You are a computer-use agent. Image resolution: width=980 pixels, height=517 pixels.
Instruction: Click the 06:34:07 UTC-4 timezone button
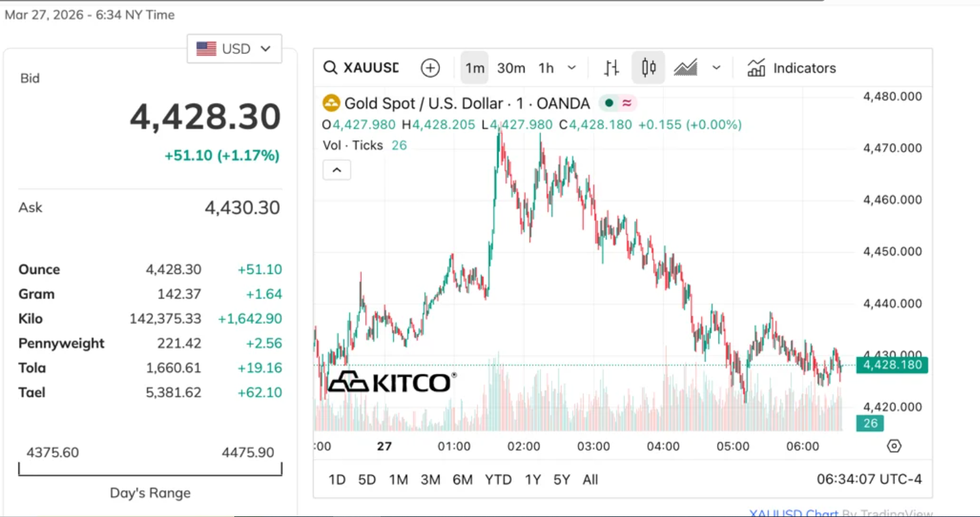(x=869, y=480)
